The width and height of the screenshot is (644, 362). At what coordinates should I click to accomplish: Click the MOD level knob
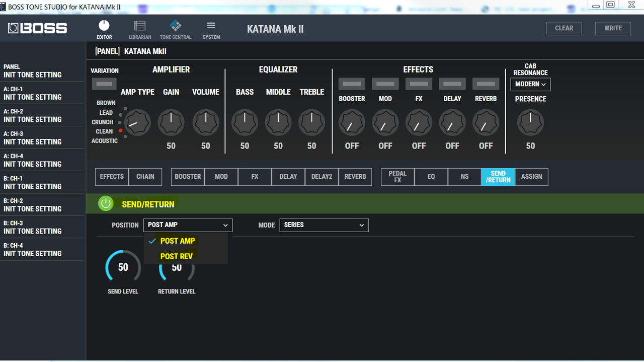(x=385, y=122)
